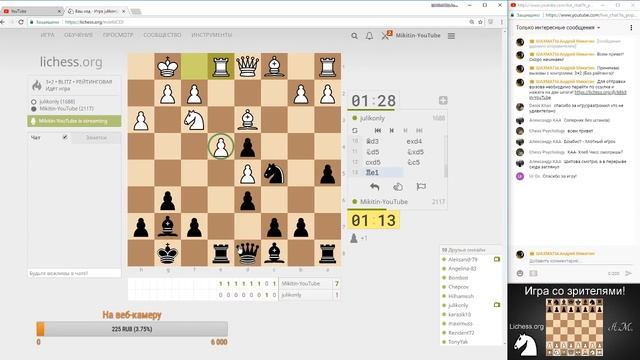Switch to the notes tab beside chat
640x360 pixels.
[x=96, y=138]
